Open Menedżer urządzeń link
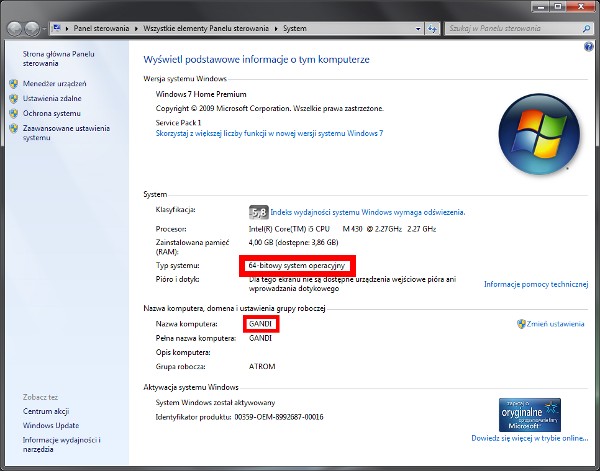This screenshot has width=600, height=471. (55, 83)
